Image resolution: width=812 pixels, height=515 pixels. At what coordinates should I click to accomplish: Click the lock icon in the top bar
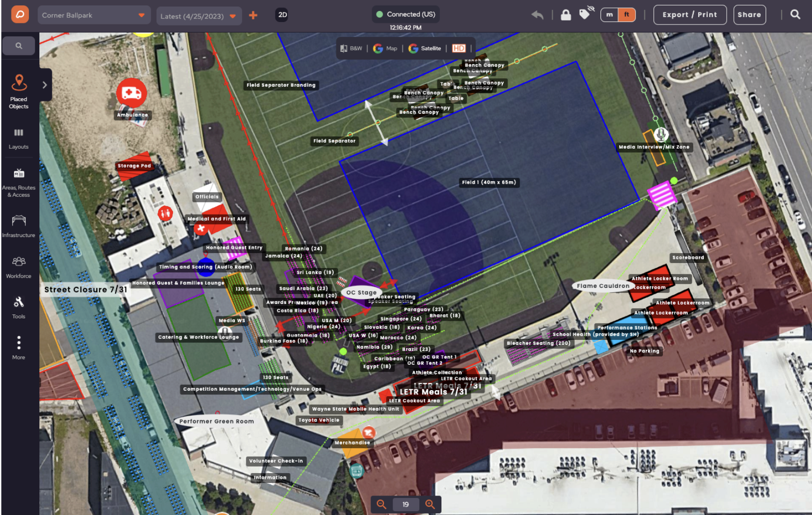click(x=566, y=15)
